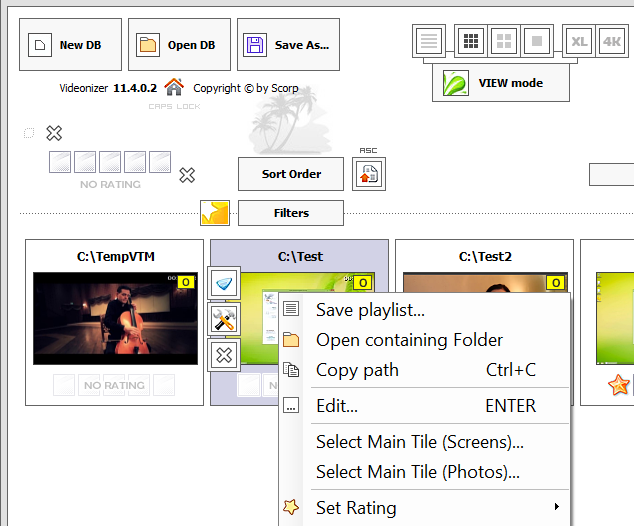Toggle the XL tile size button
The height and width of the screenshot is (526, 634).
[578, 41]
